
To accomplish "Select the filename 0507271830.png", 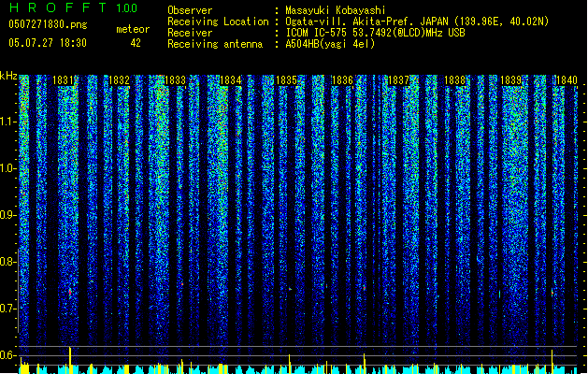I will (x=48, y=24).
